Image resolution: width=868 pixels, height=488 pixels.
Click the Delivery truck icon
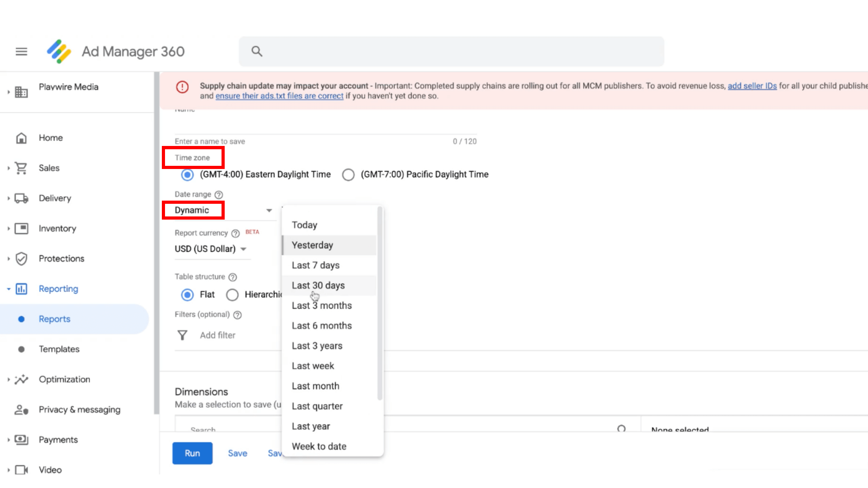pyautogui.click(x=21, y=198)
